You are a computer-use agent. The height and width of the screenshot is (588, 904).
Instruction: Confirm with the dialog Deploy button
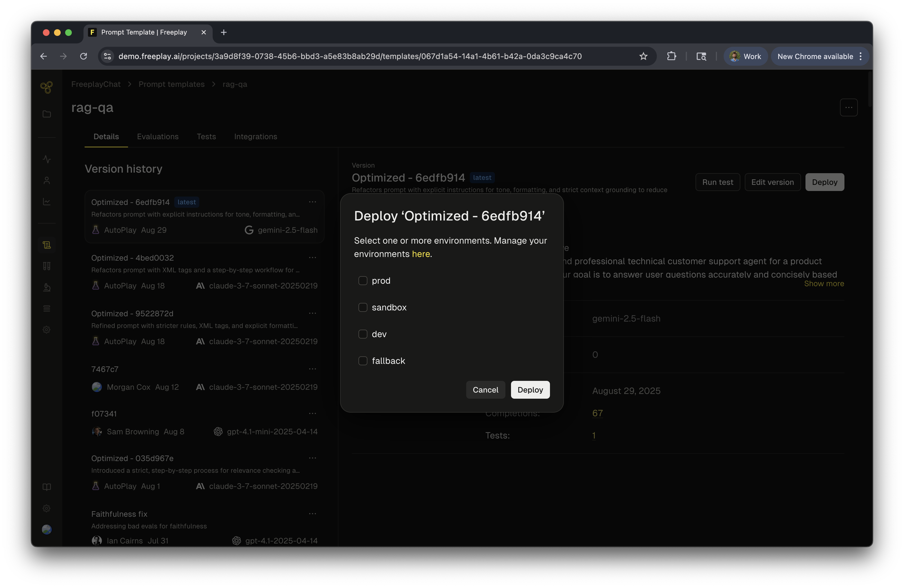[530, 390]
